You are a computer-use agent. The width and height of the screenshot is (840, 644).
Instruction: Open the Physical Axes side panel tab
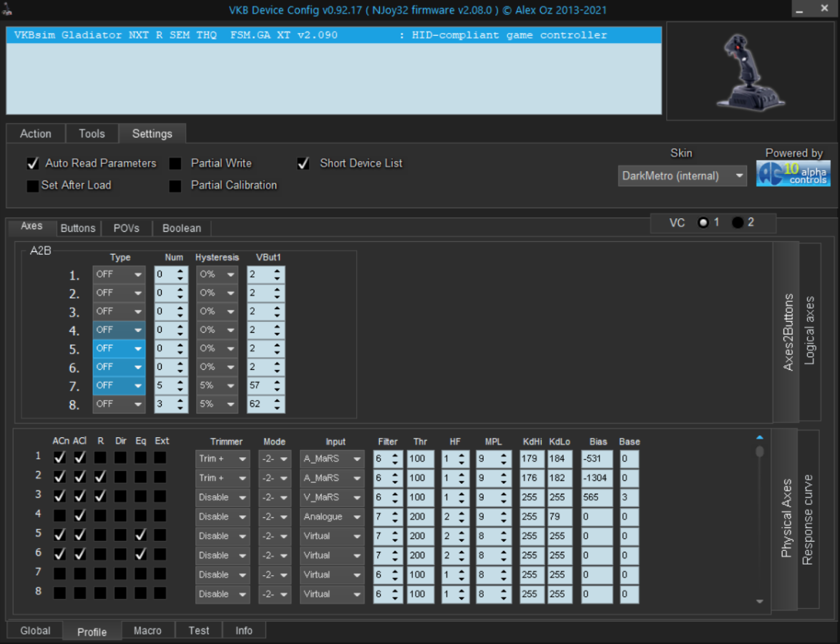786,519
